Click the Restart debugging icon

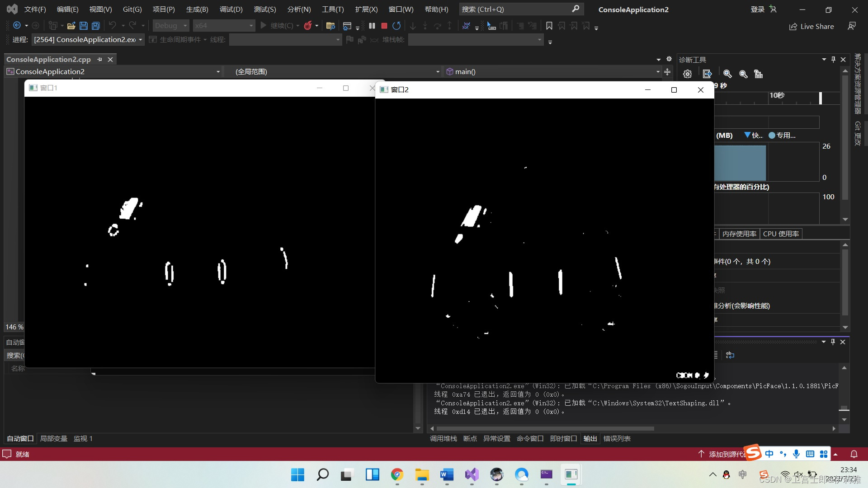[x=396, y=26]
